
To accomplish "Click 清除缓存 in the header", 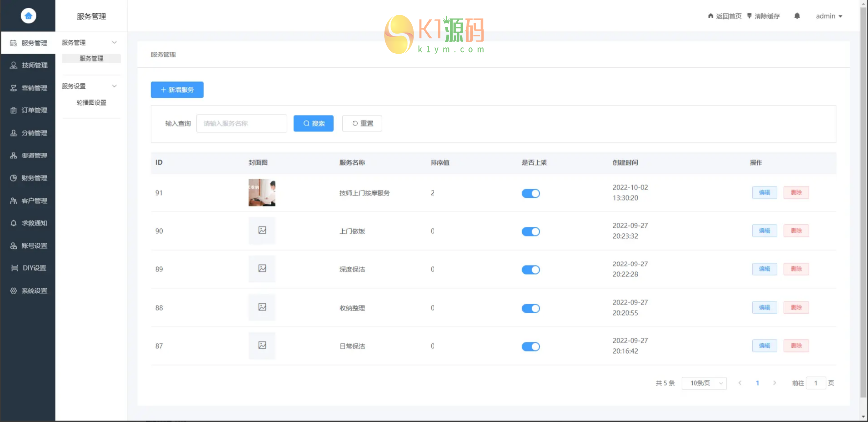I will pyautogui.click(x=763, y=16).
